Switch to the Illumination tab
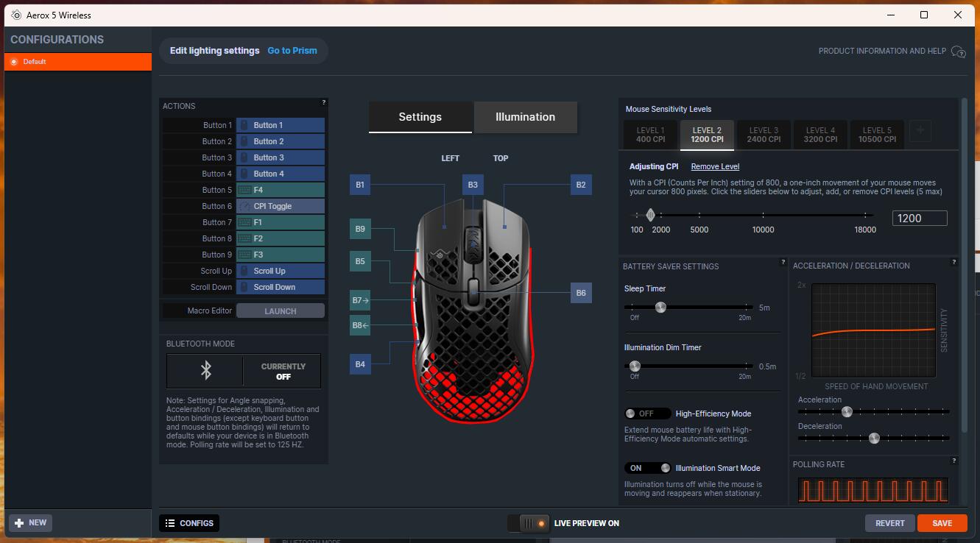Viewport: 980px width, 543px height. click(x=525, y=117)
